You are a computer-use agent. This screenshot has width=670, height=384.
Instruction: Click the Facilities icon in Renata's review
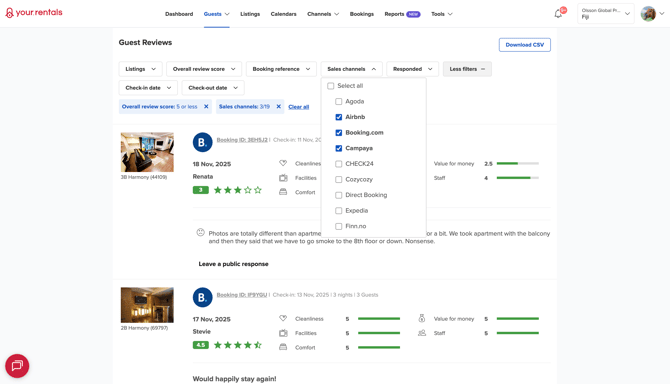click(283, 178)
